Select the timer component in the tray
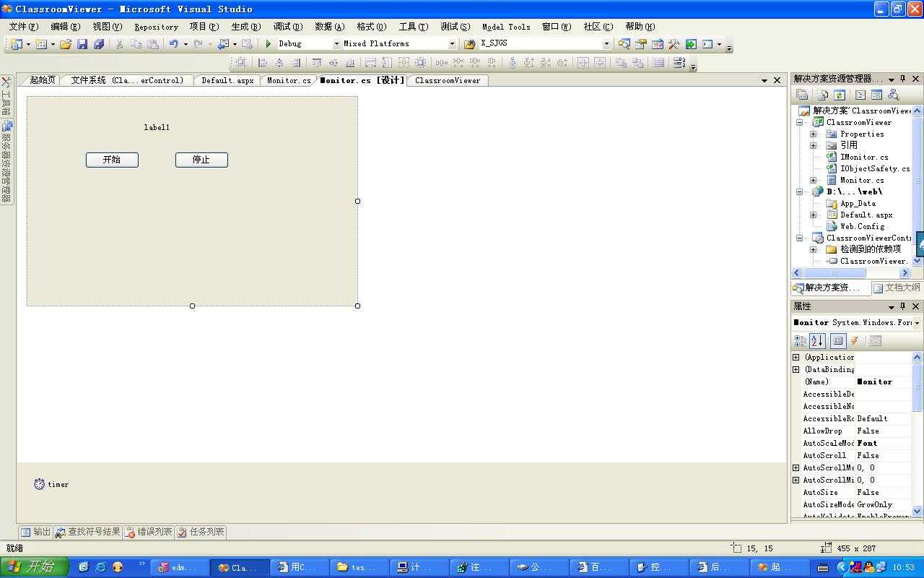 pos(51,484)
